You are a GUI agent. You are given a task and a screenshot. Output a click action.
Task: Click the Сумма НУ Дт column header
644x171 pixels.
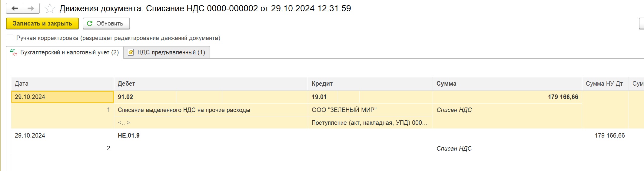point(605,84)
